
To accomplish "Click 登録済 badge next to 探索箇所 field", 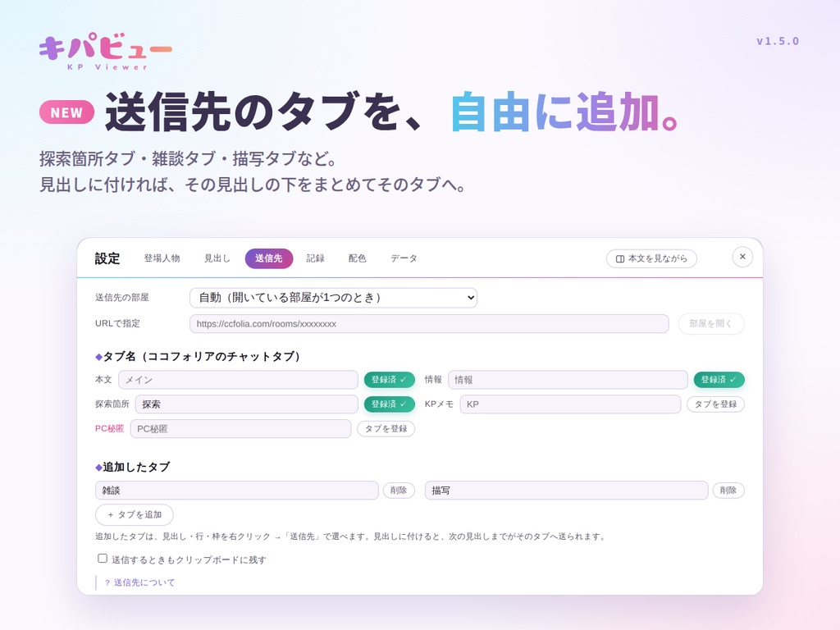I will [390, 404].
